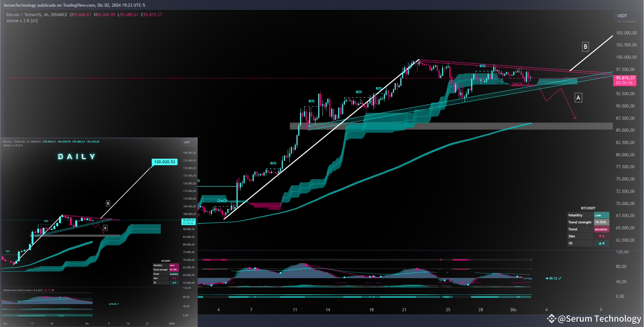Click the 130.020,52 price target label
This screenshot has height=327, width=644.
[x=165, y=162]
